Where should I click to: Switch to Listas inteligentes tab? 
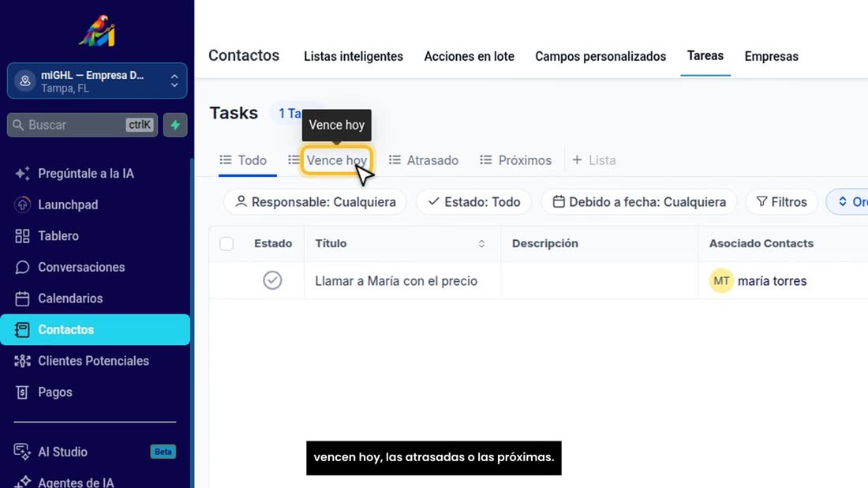[354, 57]
